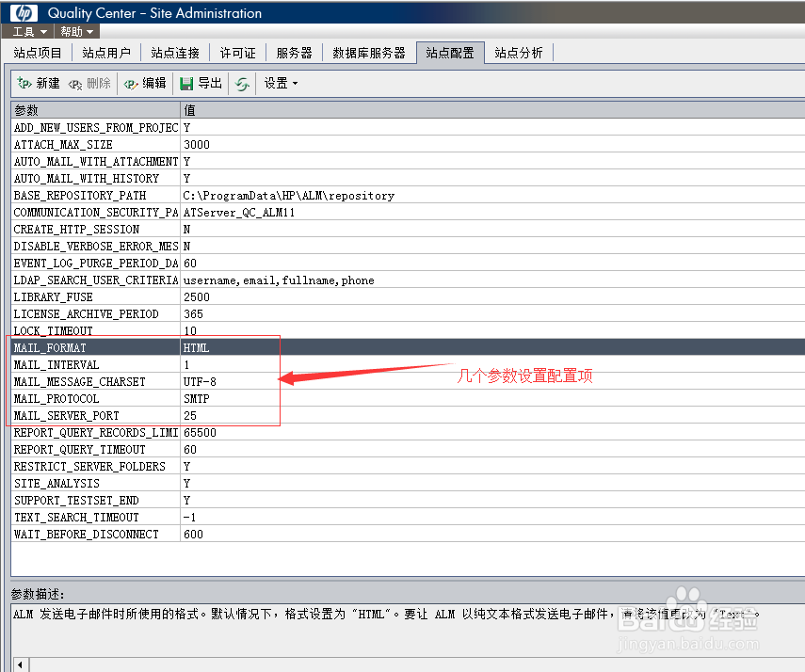Click the Refresh icon in toolbar
The image size is (805, 672).
(242, 84)
